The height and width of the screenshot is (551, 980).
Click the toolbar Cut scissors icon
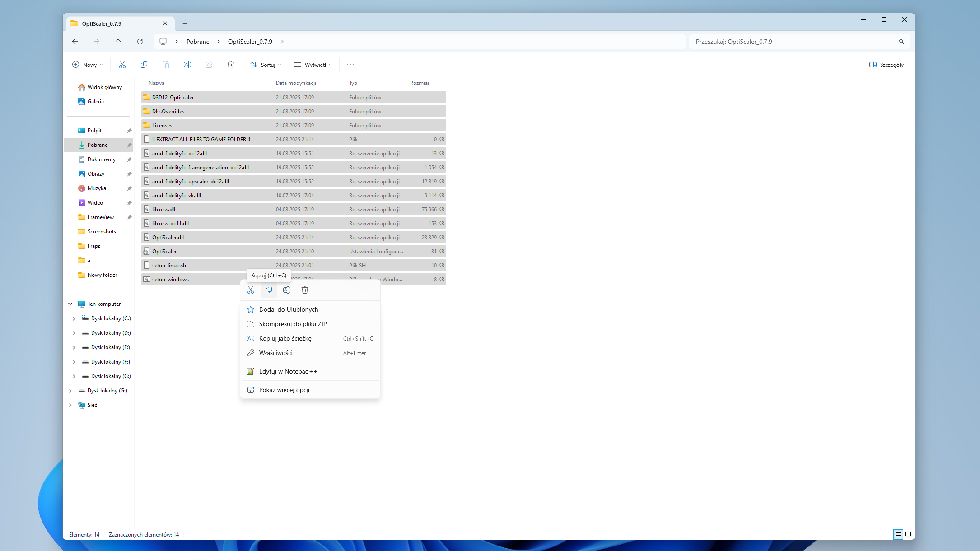pos(122,65)
